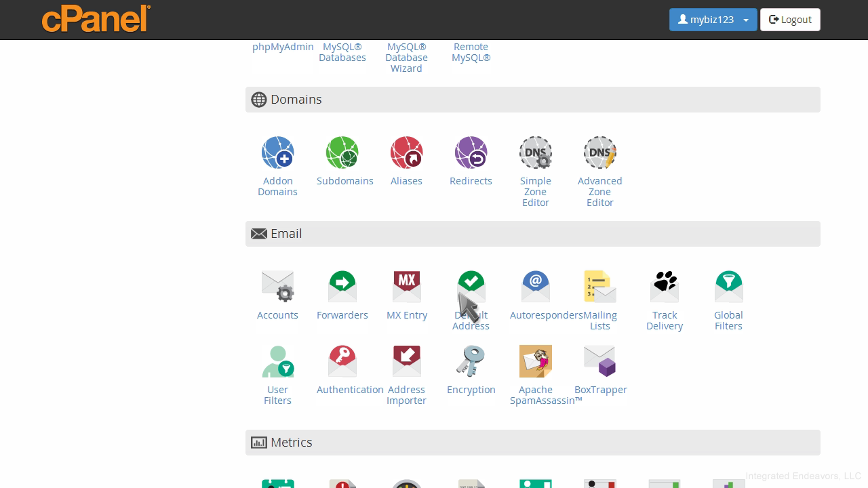Click the BoxTrapper text label

coord(600,390)
